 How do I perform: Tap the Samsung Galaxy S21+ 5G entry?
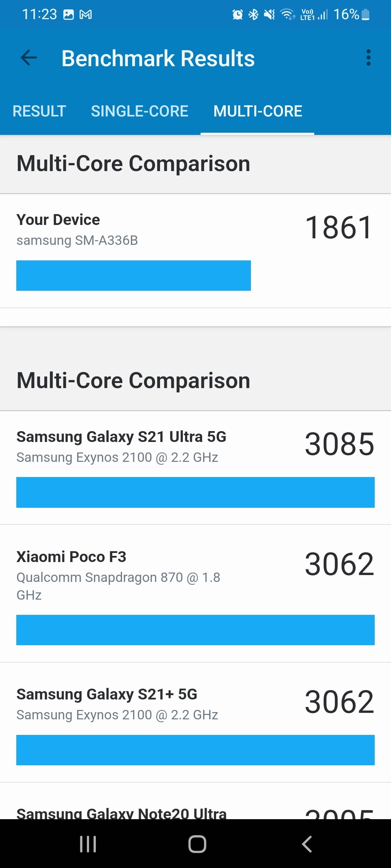click(x=195, y=723)
